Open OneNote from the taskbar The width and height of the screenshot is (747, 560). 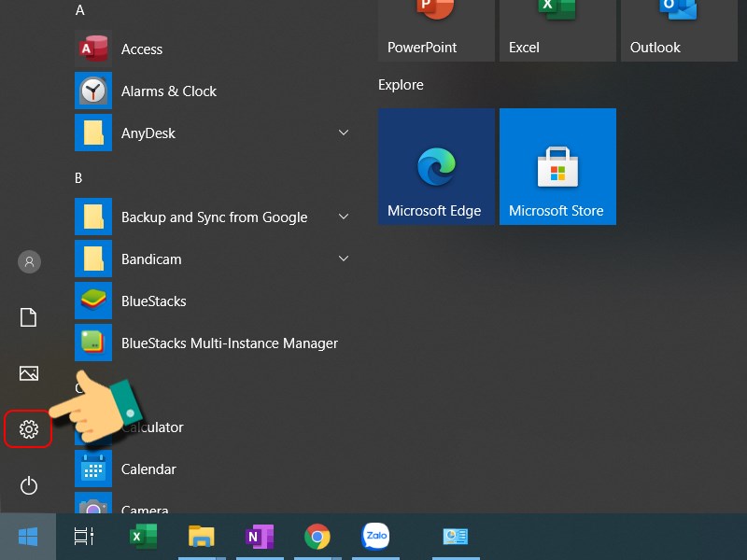click(260, 537)
